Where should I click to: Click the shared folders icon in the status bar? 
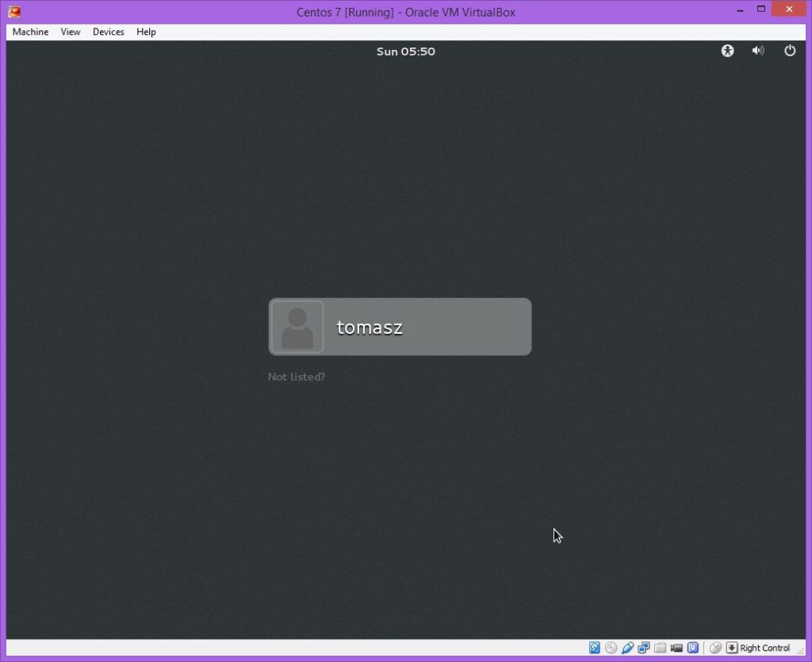pyautogui.click(x=660, y=648)
